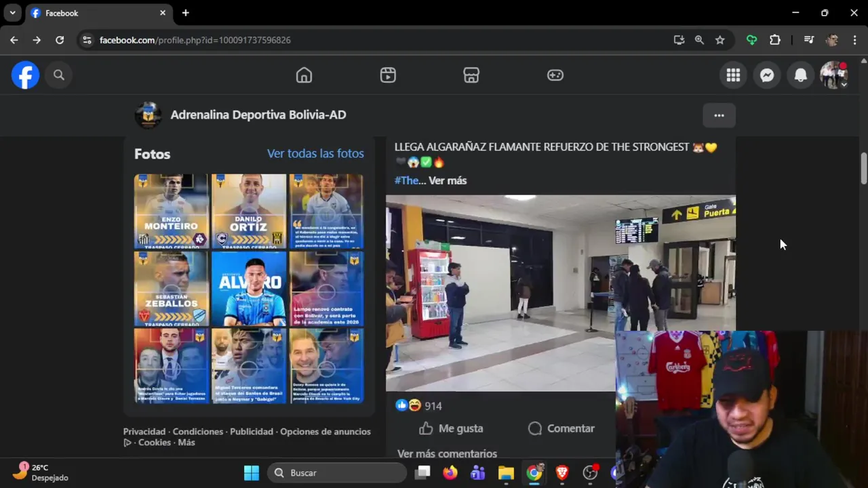The width and height of the screenshot is (868, 488).
Task: Open the Condiciones footer link
Action: [198, 432]
